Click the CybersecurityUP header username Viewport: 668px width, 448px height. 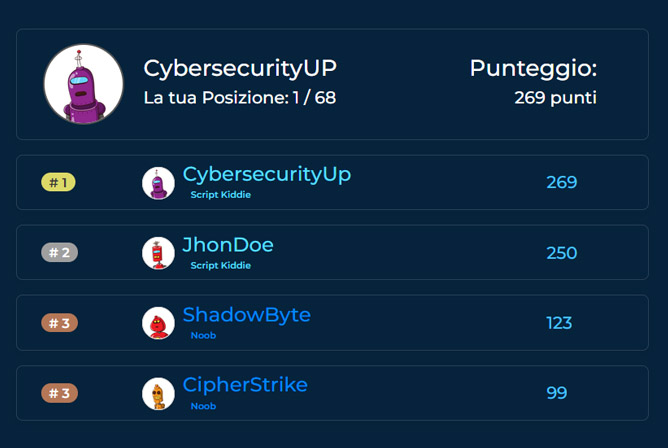(240, 69)
